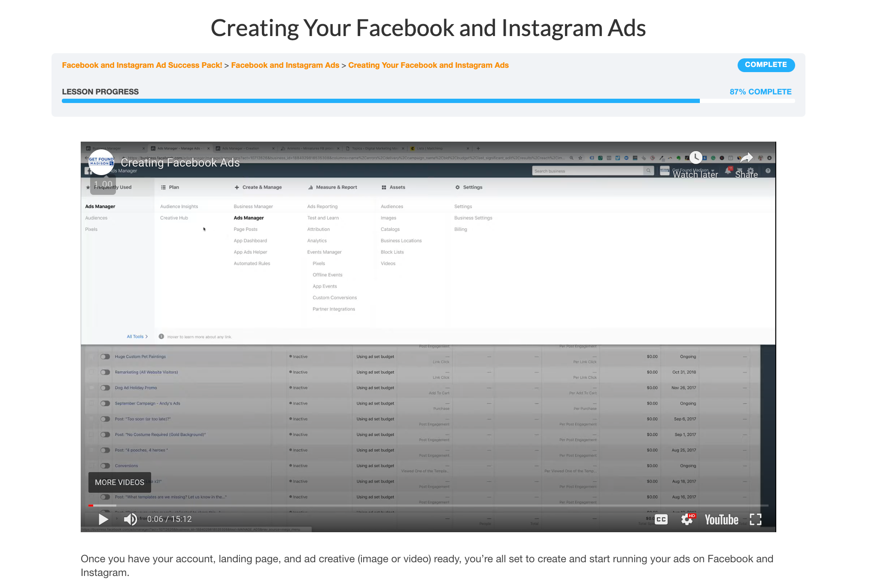
Task: Select Custom Conversions menu item
Action: pos(334,297)
